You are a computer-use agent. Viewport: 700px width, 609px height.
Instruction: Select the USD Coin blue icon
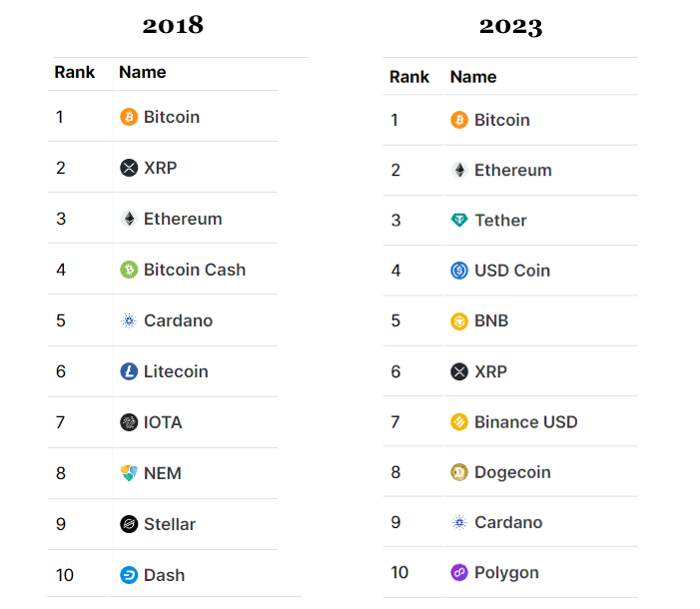459,271
